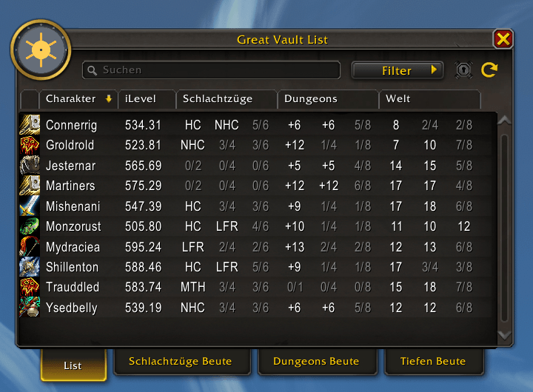Click the MTH raid entry for Trauddled
The width and height of the screenshot is (533, 392).
click(192, 288)
